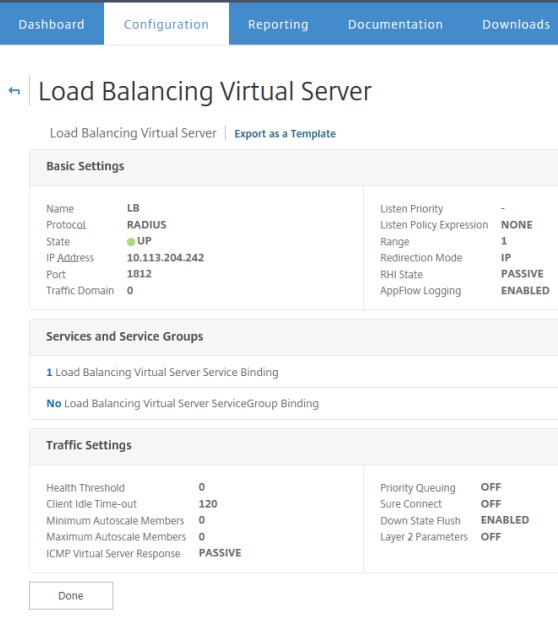Image resolution: width=558 pixels, height=618 pixels.
Task: Open the Downloads tab
Action: tap(516, 24)
